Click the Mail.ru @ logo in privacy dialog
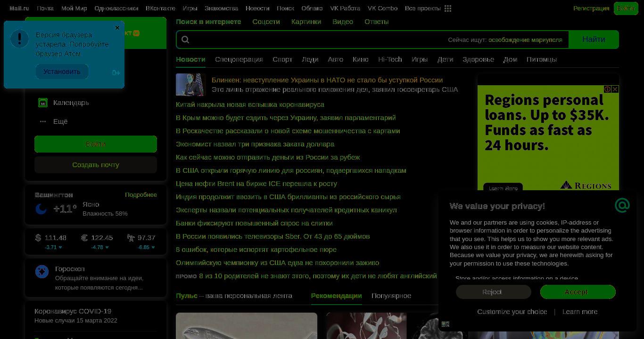This screenshot has width=644, height=339. click(x=622, y=205)
